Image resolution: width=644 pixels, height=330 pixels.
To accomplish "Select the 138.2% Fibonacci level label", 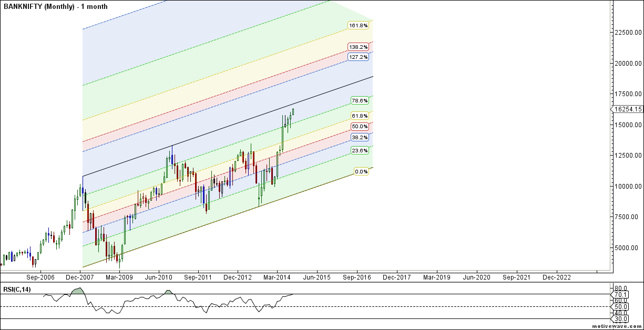I will click(x=359, y=46).
